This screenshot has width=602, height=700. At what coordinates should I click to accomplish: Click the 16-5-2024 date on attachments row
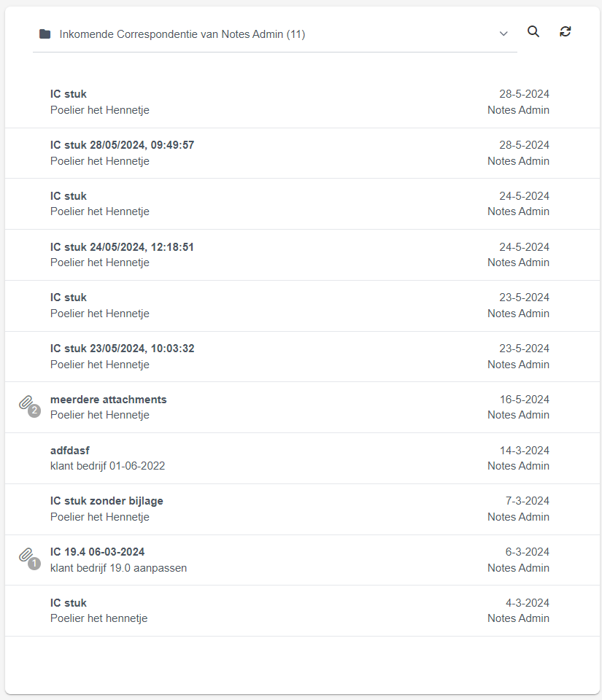click(x=525, y=400)
